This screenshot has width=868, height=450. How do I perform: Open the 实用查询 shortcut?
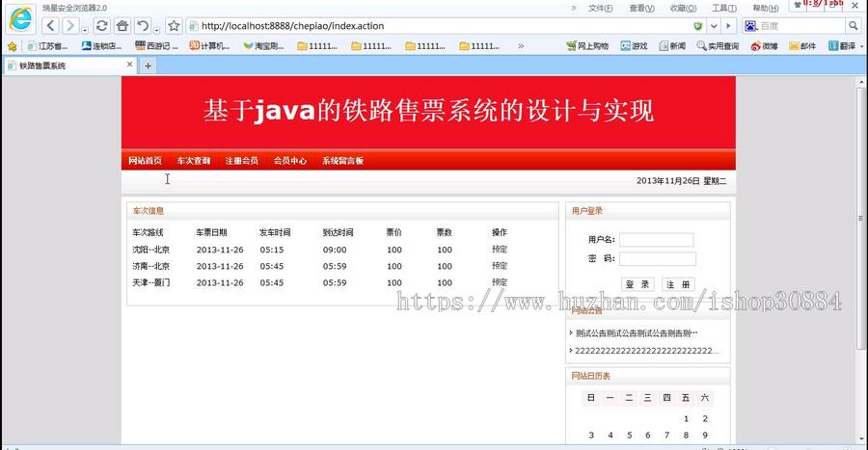[x=718, y=46]
